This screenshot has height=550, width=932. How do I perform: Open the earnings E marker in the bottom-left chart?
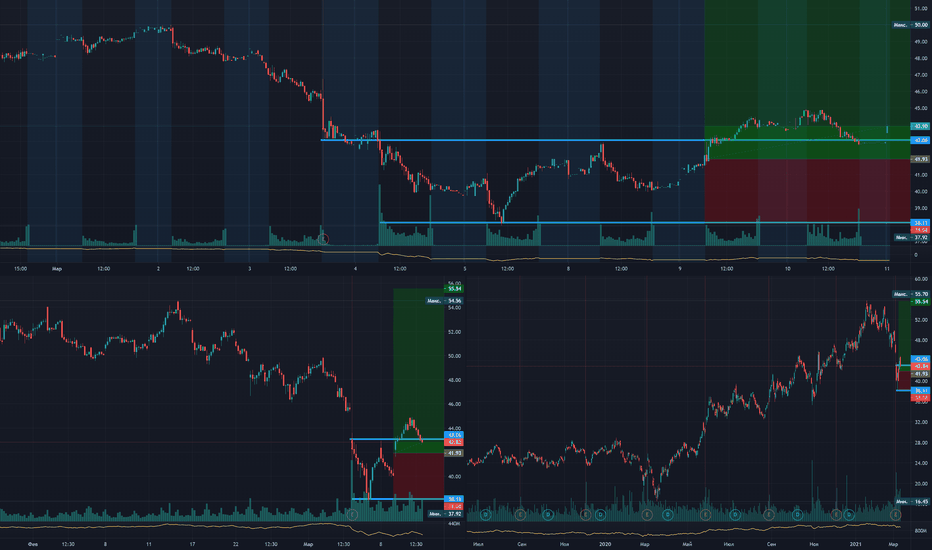352,514
